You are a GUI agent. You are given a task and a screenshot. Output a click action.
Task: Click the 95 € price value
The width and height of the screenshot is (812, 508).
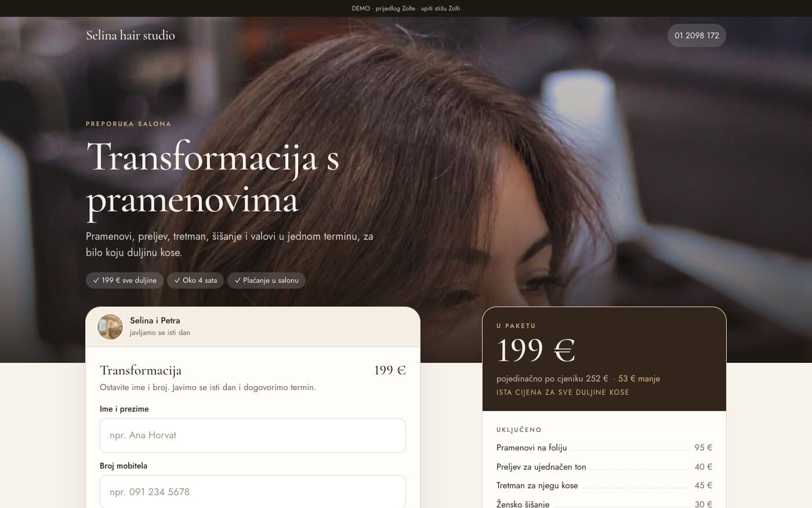click(x=703, y=448)
